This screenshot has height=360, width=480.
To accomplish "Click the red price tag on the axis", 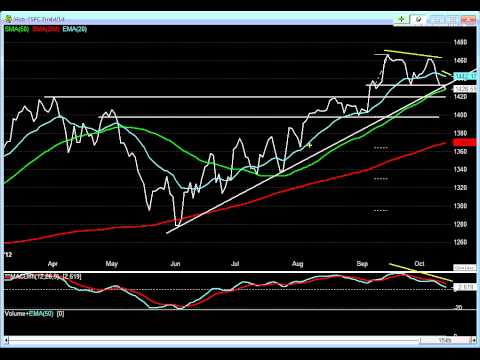I will [x=465, y=143].
